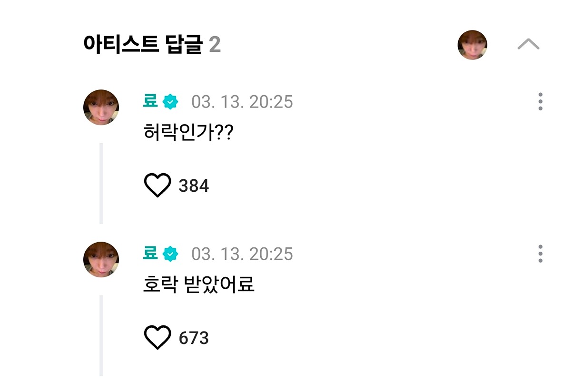Click the artist avatar in the header

(472, 45)
